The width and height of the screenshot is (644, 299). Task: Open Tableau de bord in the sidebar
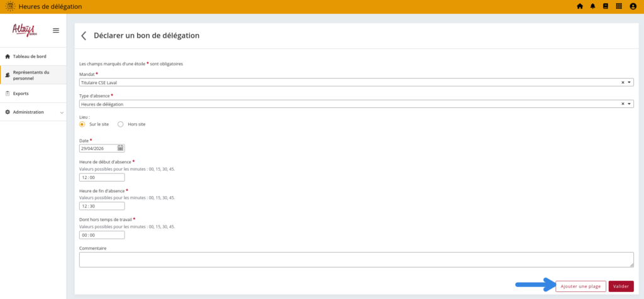29,57
